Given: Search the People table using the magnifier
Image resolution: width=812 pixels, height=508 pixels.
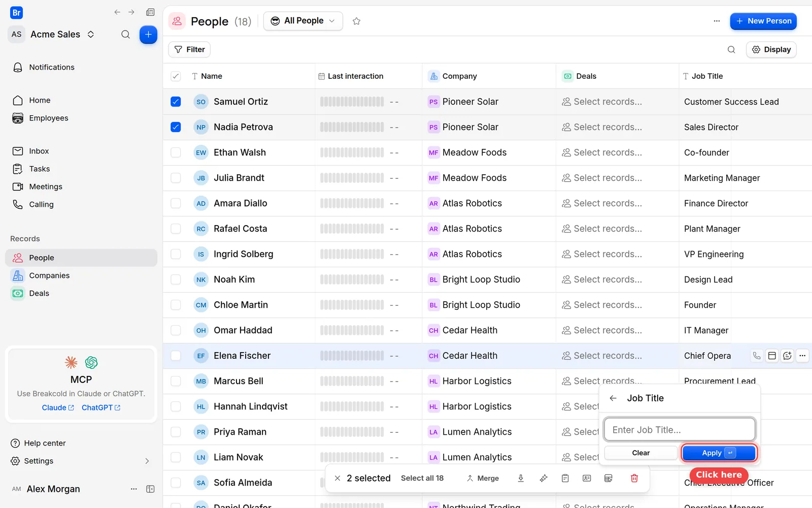Looking at the screenshot, I should [731, 49].
